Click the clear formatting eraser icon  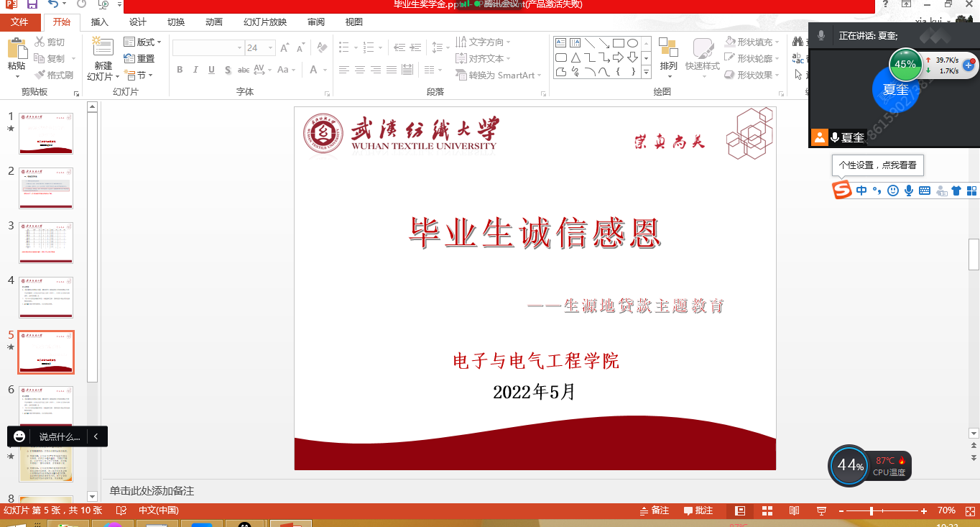322,48
